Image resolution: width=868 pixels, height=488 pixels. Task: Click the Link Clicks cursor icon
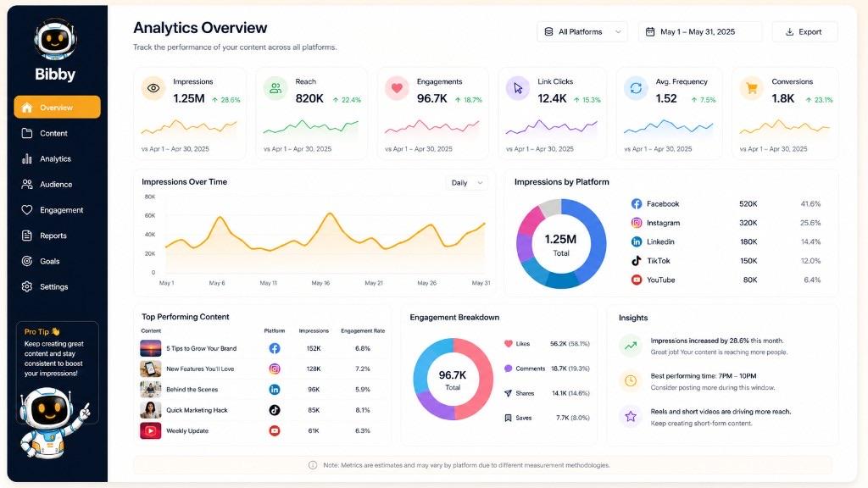click(518, 88)
